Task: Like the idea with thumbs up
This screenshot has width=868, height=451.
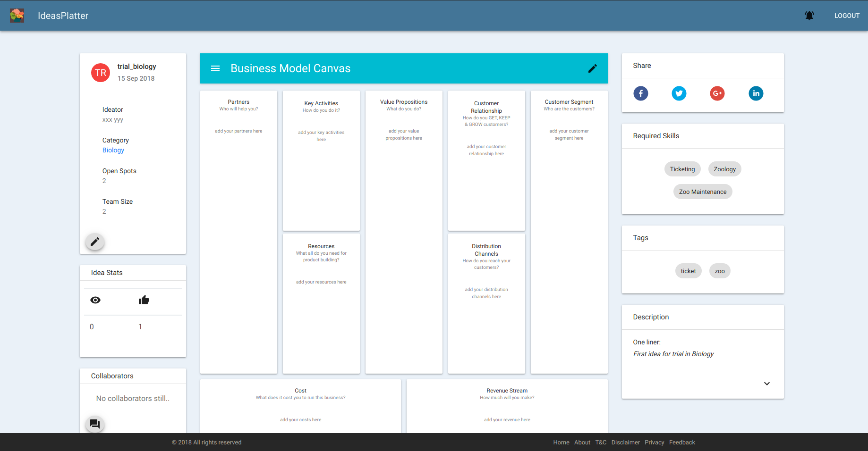Action: point(144,300)
